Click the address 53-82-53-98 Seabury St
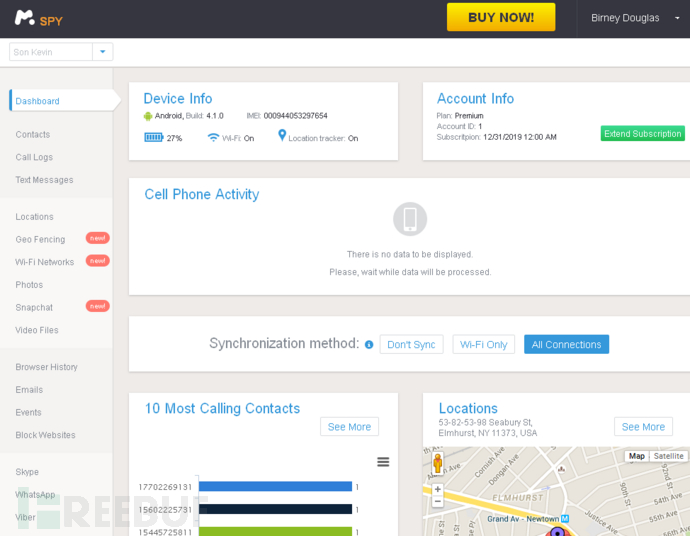 coord(485,422)
